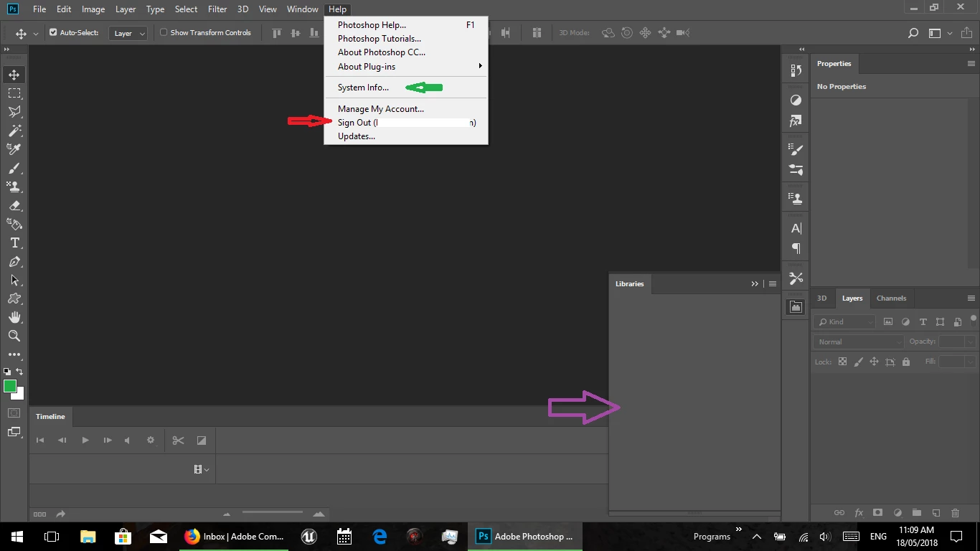Toggle the Auto-Select checkbox
This screenshot has height=551, width=980.
(x=53, y=32)
